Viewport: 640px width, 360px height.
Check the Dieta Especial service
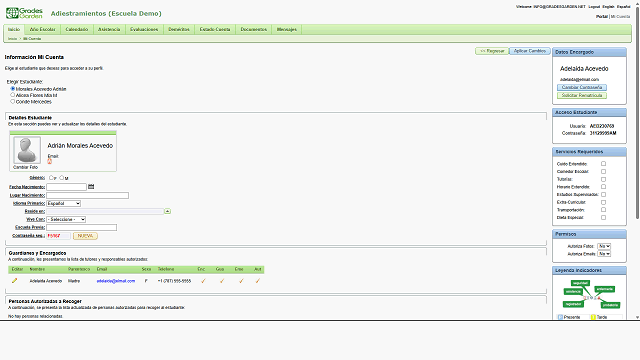(603, 218)
